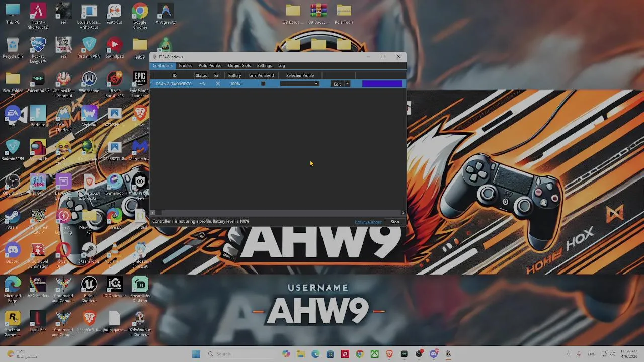Launch Fortnite from desktop

(x=38, y=117)
